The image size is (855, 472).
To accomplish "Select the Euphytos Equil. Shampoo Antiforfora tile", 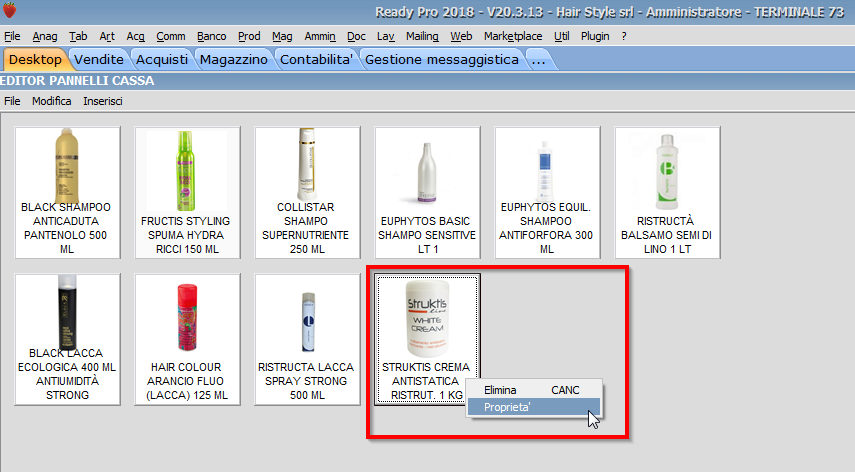I will 547,192.
